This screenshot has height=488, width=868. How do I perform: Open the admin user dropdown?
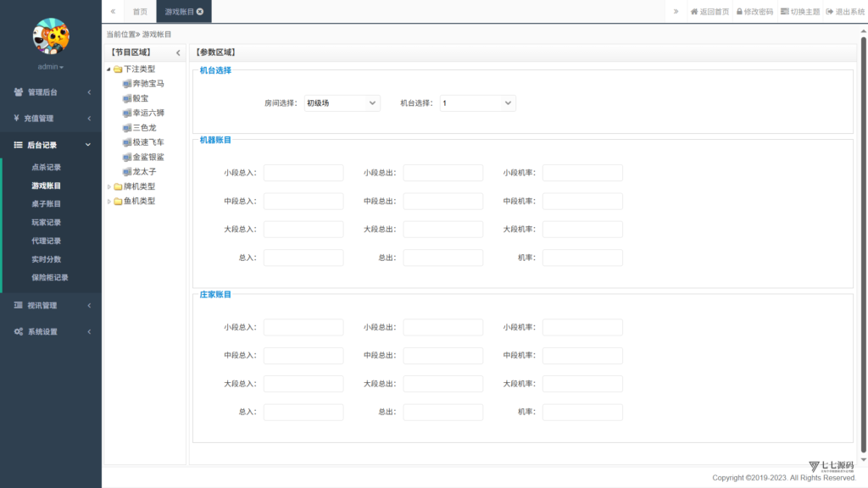[x=50, y=67]
